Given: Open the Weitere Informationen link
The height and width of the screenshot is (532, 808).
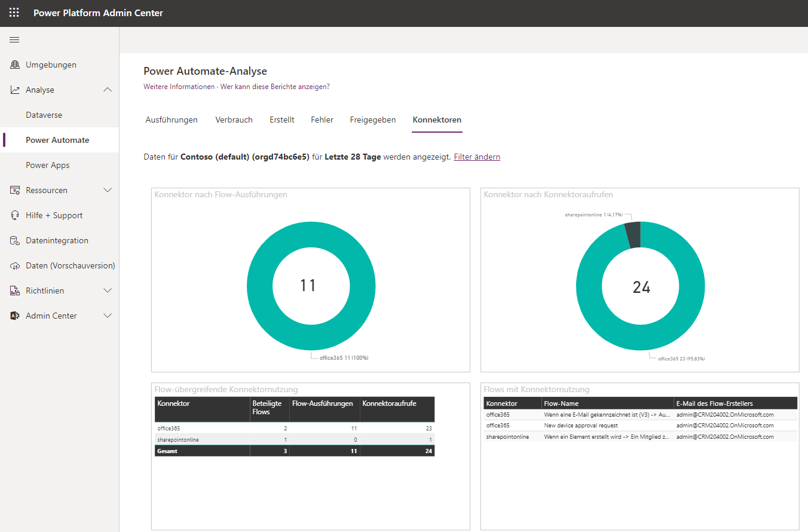Looking at the screenshot, I should click(x=179, y=87).
